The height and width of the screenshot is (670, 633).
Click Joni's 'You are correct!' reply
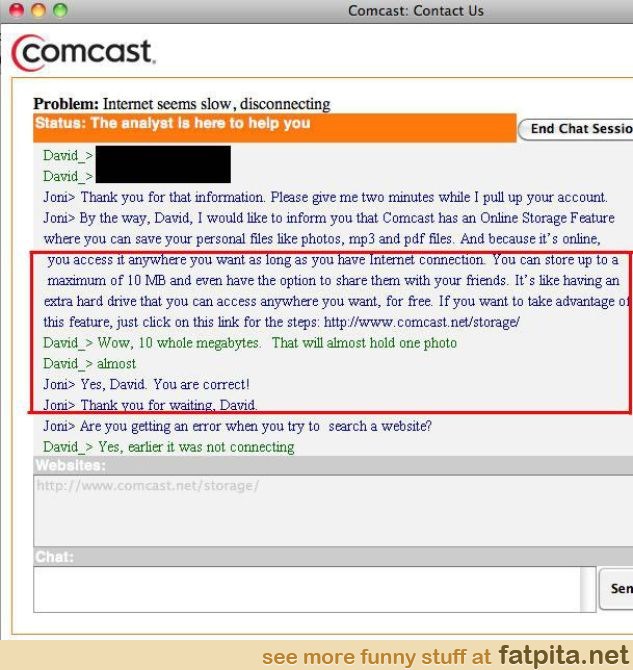pos(146,385)
